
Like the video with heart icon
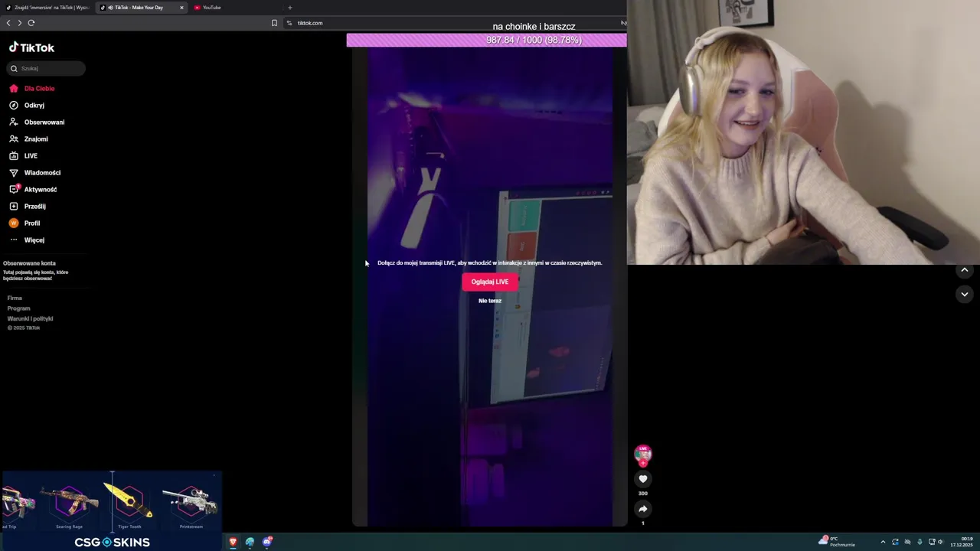643,479
